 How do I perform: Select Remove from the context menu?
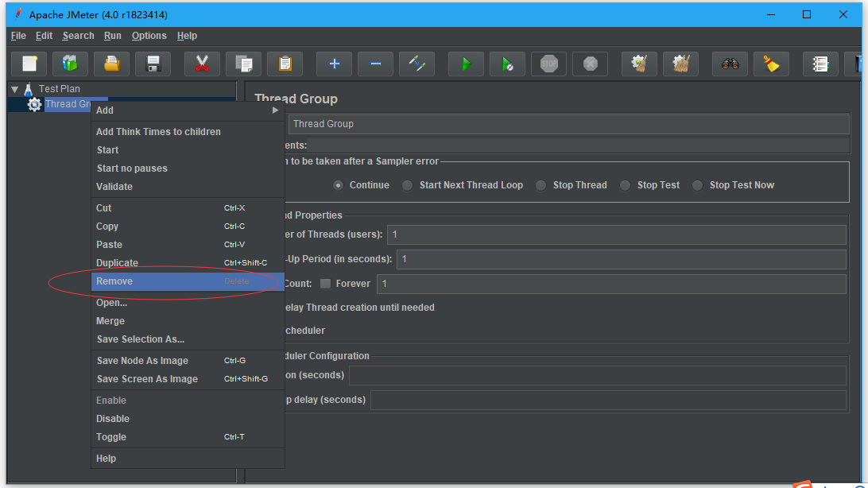tap(114, 281)
